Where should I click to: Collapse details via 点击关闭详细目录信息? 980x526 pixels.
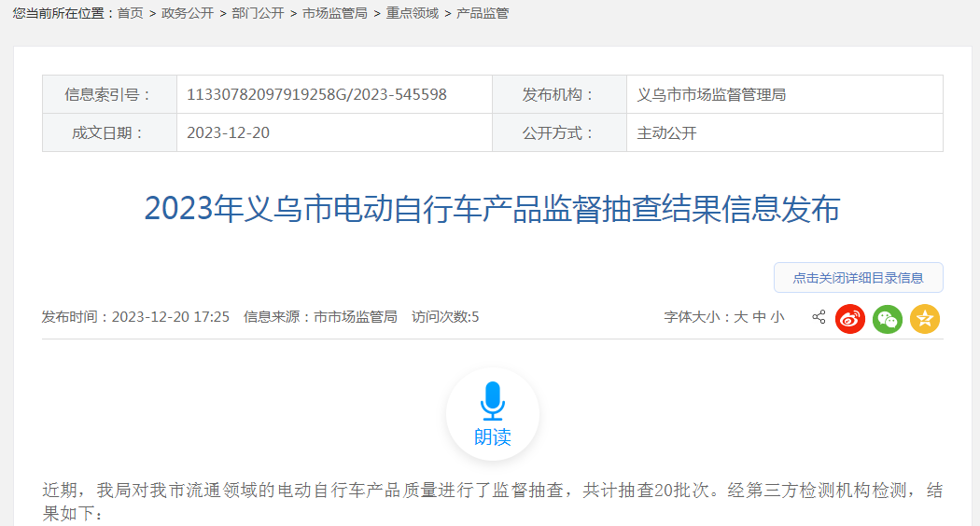pyautogui.click(x=858, y=278)
